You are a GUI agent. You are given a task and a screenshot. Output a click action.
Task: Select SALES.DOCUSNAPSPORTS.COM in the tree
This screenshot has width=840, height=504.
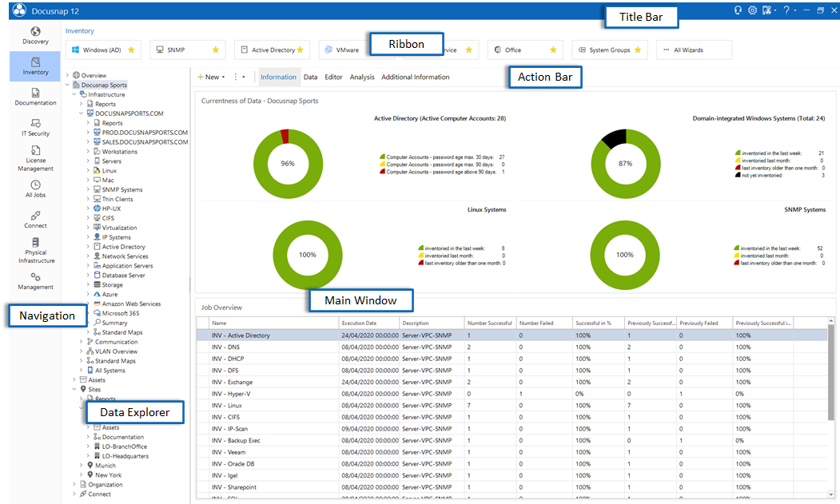tap(145, 142)
